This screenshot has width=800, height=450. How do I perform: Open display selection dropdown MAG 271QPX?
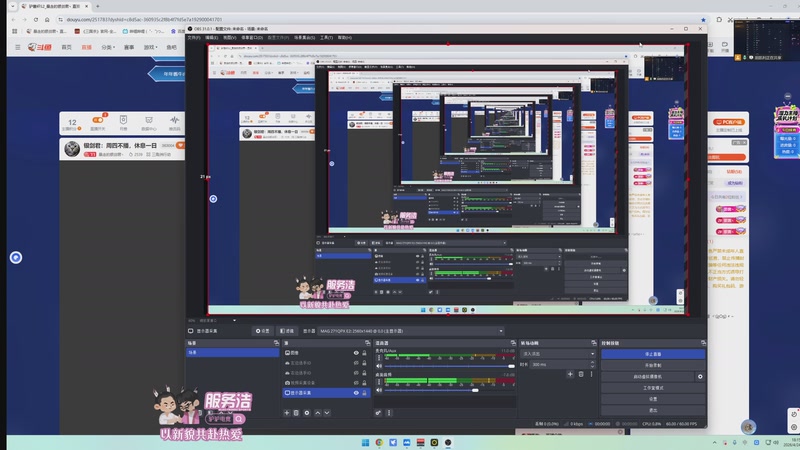pyautogui.click(x=411, y=331)
